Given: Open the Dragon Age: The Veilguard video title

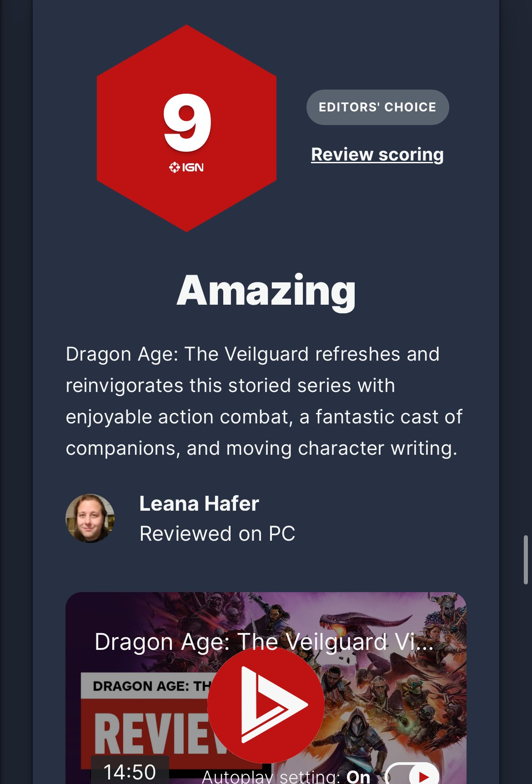Looking at the screenshot, I should pos(264,642).
